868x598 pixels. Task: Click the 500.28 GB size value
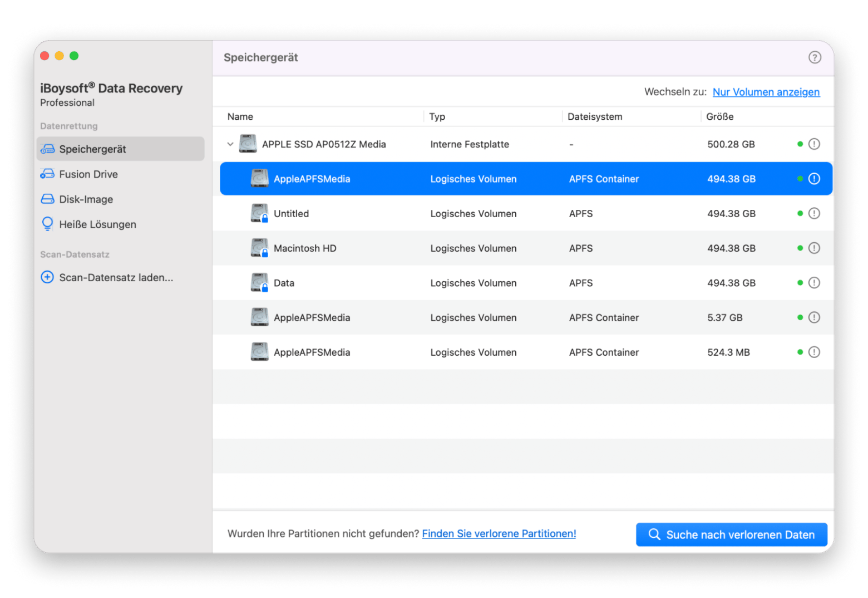tap(731, 144)
